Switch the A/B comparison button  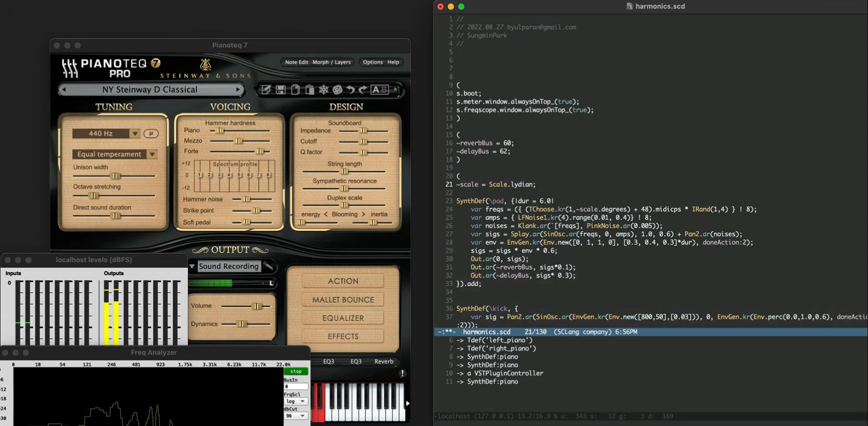[x=379, y=90]
